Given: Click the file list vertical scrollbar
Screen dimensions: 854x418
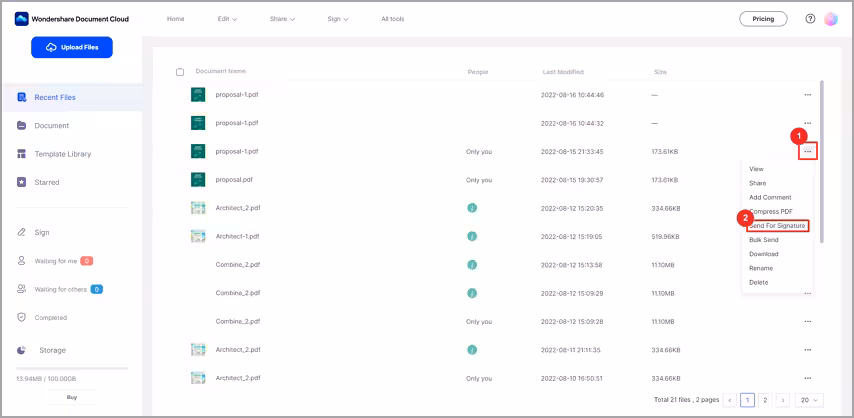Looking at the screenshot, I should [822, 161].
